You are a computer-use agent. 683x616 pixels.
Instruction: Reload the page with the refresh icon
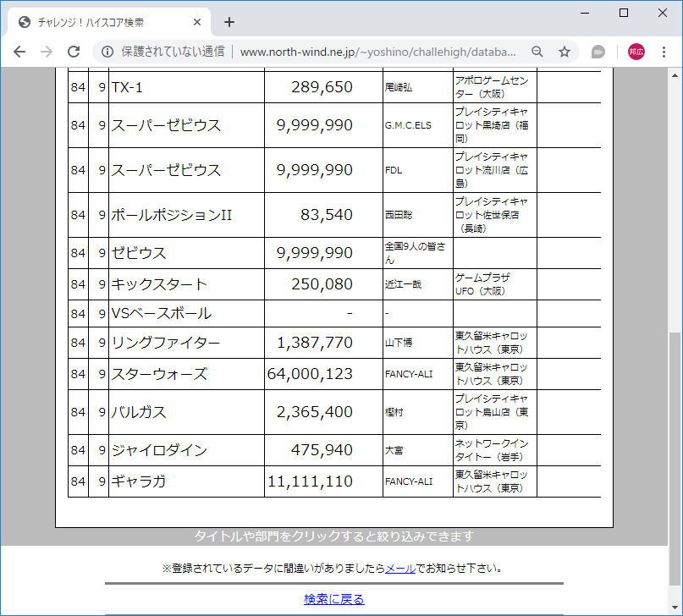pos(74,52)
